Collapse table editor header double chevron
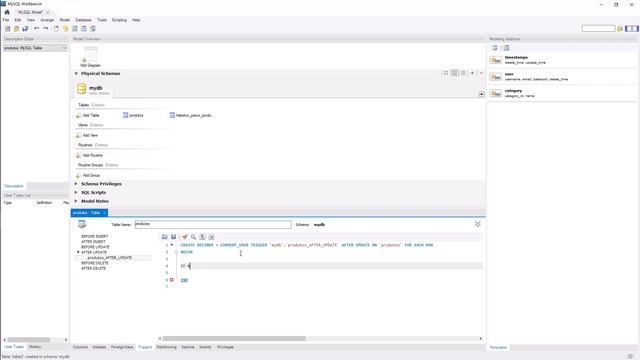640x360 pixels. tap(478, 224)
